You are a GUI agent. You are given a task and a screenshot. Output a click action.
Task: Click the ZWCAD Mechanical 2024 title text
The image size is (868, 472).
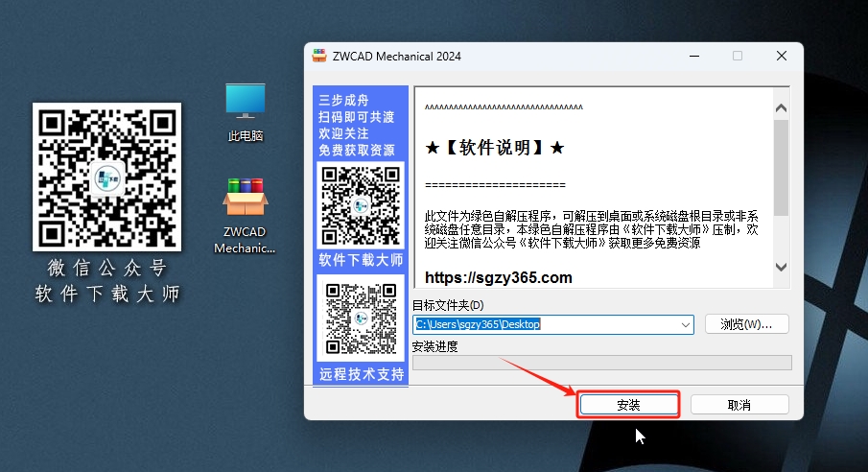tap(396, 57)
